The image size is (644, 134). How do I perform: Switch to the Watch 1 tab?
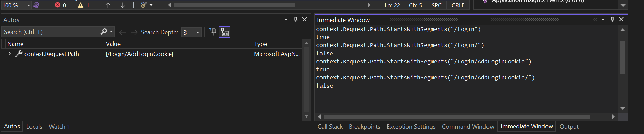click(x=59, y=127)
